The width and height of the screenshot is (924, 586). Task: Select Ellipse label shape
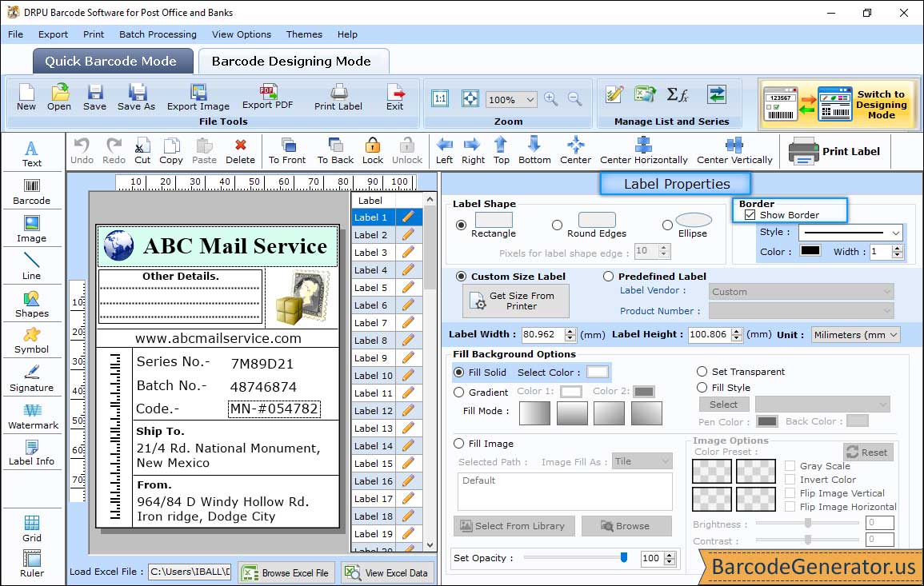coord(667,225)
